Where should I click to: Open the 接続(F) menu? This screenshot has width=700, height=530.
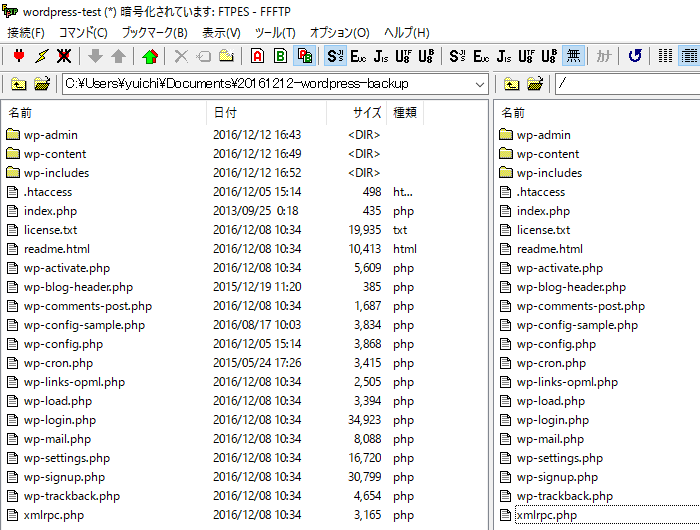tap(25, 33)
